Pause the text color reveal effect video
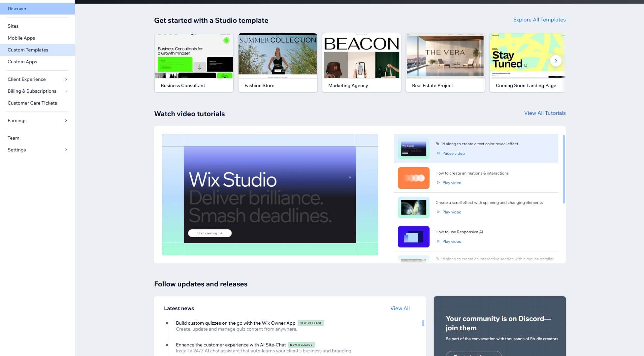This screenshot has width=644, height=356. pyautogui.click(x=451, y=153)
